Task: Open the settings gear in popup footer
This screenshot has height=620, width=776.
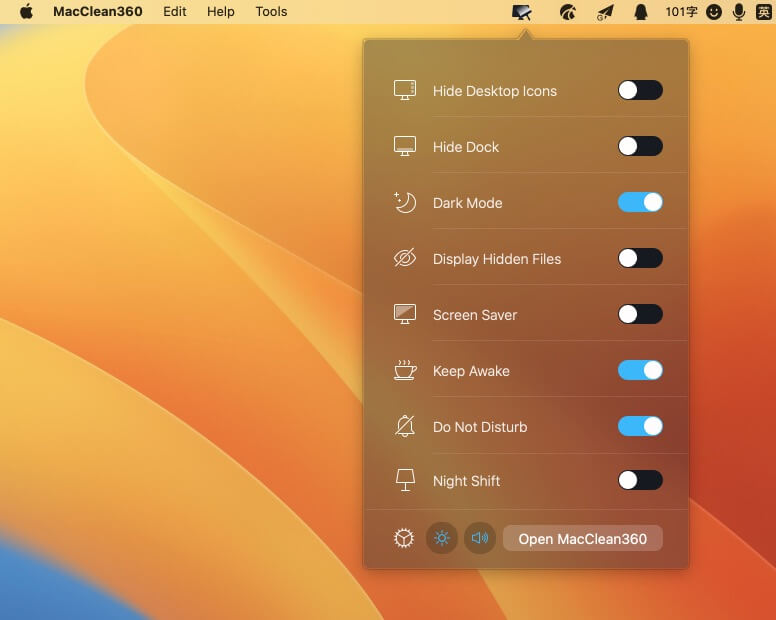Action: (x=404, y=538)
